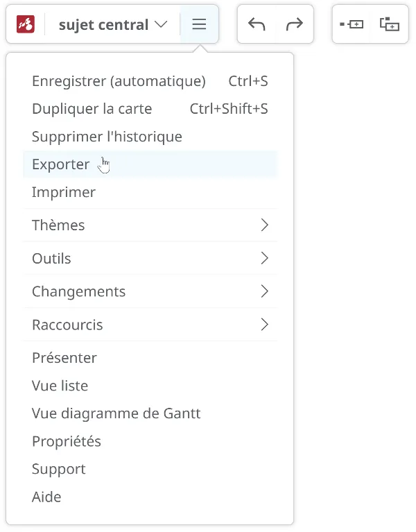Screen dimensions: 416x532
Task: Expand the Outils submenu
Action: (150, 258)
